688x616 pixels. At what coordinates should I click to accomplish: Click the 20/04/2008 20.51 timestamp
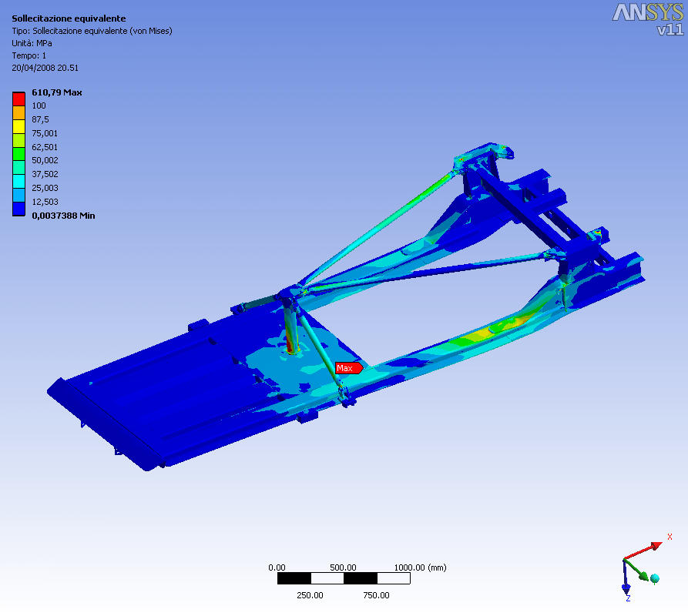(45, 68)
